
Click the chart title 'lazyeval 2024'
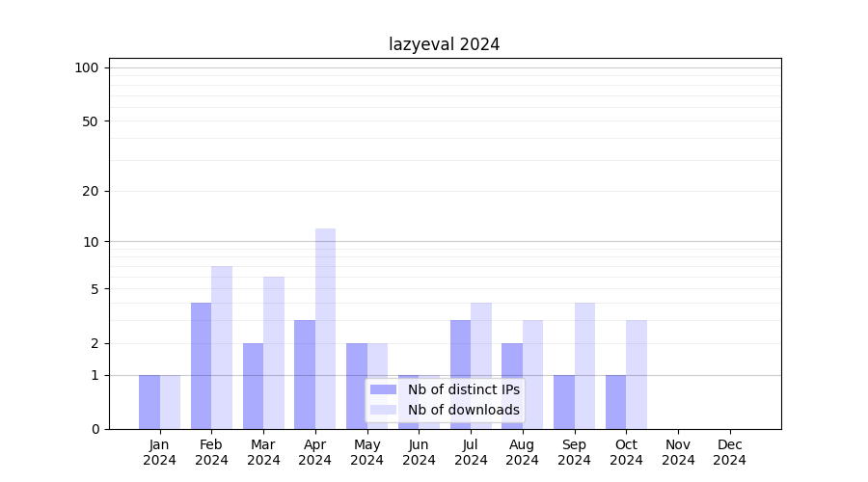click(x=444, y=44)
